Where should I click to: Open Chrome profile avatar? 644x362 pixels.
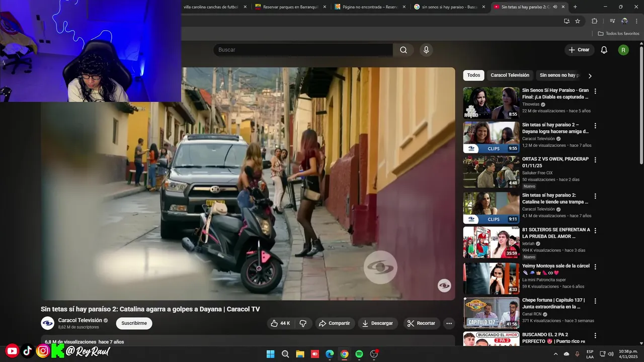(624, 21)
